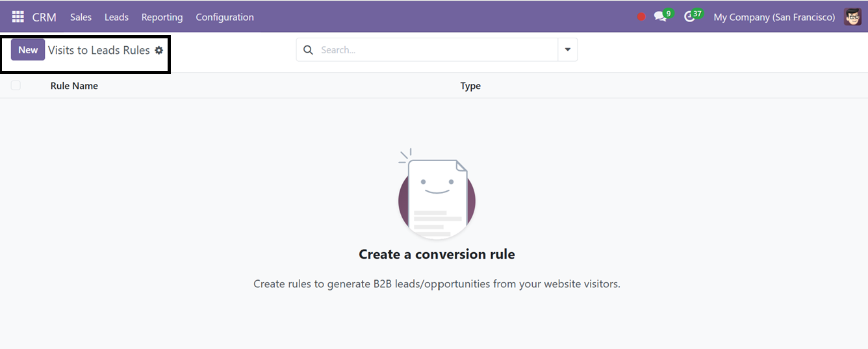Open the Leads menu

tap(116, 17)
